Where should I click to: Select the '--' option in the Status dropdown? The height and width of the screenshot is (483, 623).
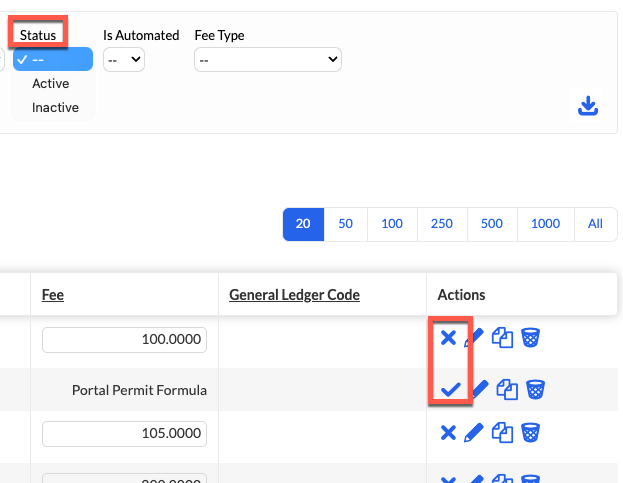point(53,59)
